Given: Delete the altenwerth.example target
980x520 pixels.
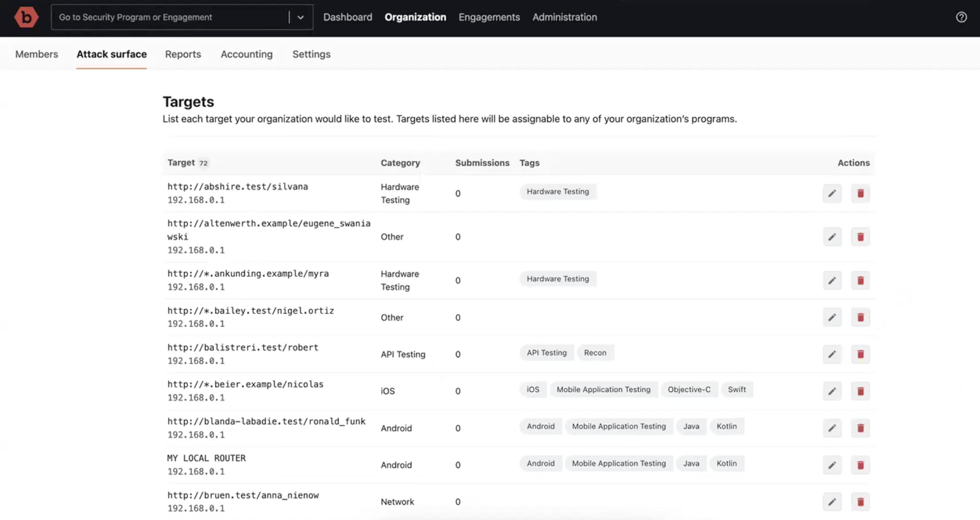Looking at the screenshot, I should point(861,237).
